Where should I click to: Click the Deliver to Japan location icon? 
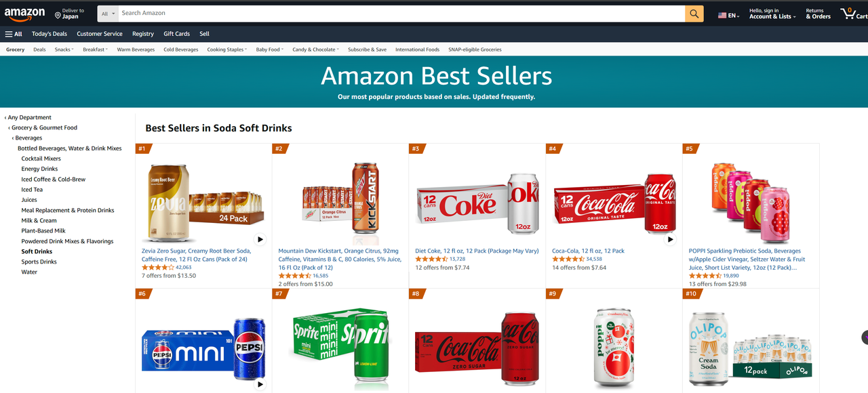click(58, 14)
